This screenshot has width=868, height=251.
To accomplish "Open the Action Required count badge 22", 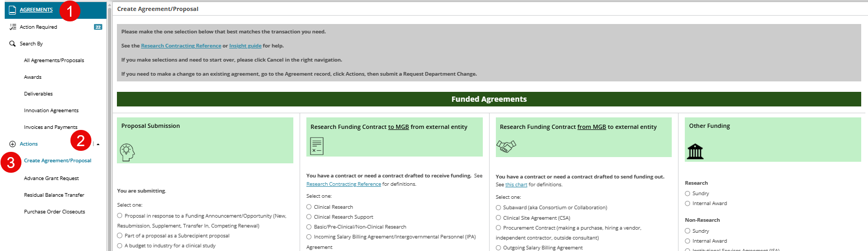I will click(x=98, y=27).
